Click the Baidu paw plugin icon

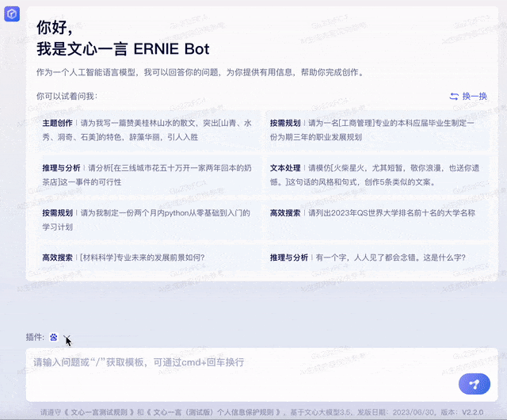pyautogui.click(x=53, y=337)
